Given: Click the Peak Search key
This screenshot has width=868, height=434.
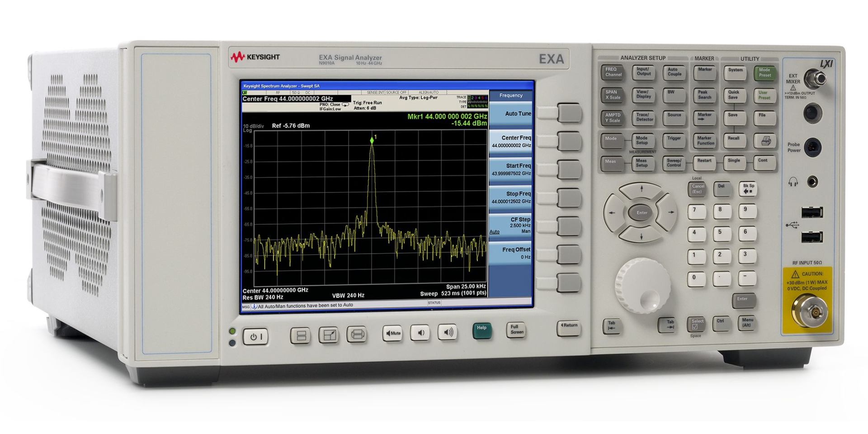Looking at the screenshot, I should 704,95.
